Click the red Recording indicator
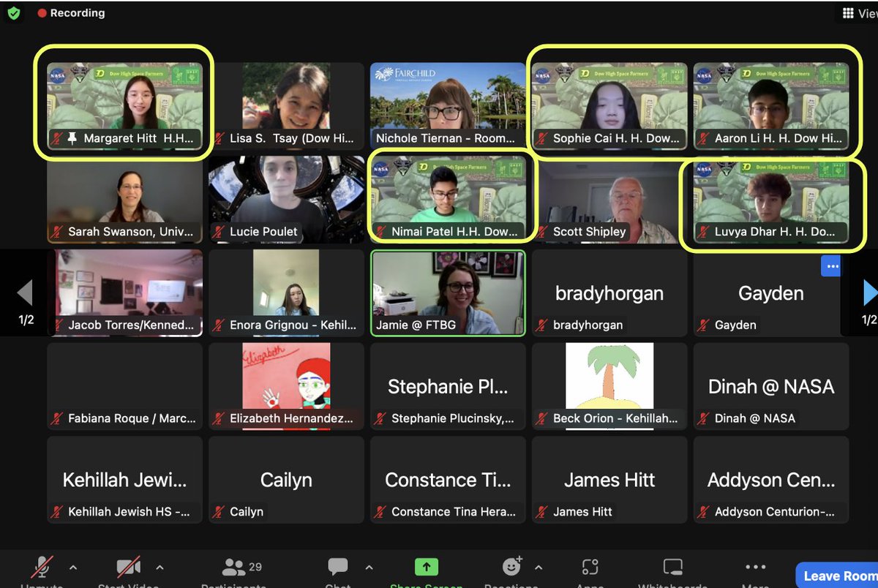 71,13
